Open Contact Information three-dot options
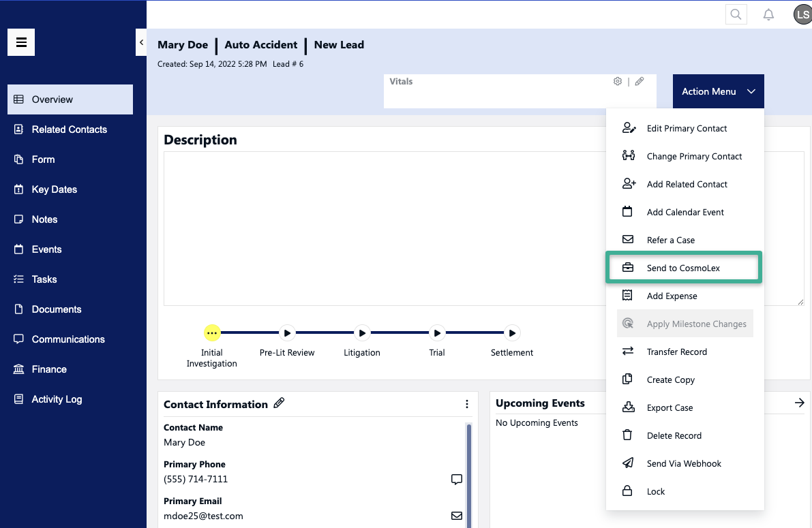The image size is (812, 528). click(x=466, y=404)
